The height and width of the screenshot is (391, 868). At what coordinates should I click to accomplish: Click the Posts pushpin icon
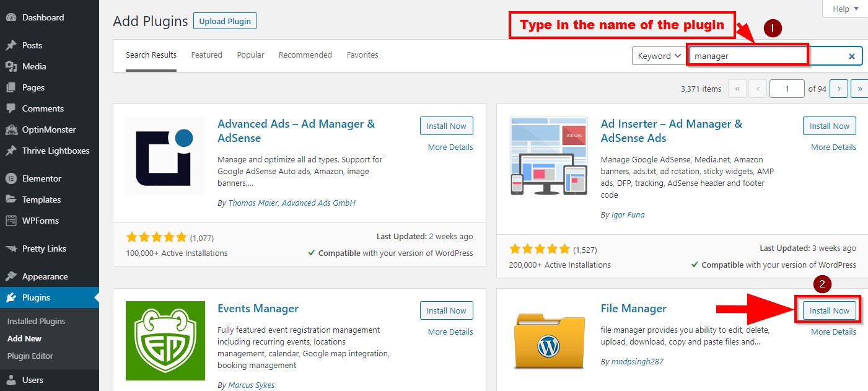point(11,45)
